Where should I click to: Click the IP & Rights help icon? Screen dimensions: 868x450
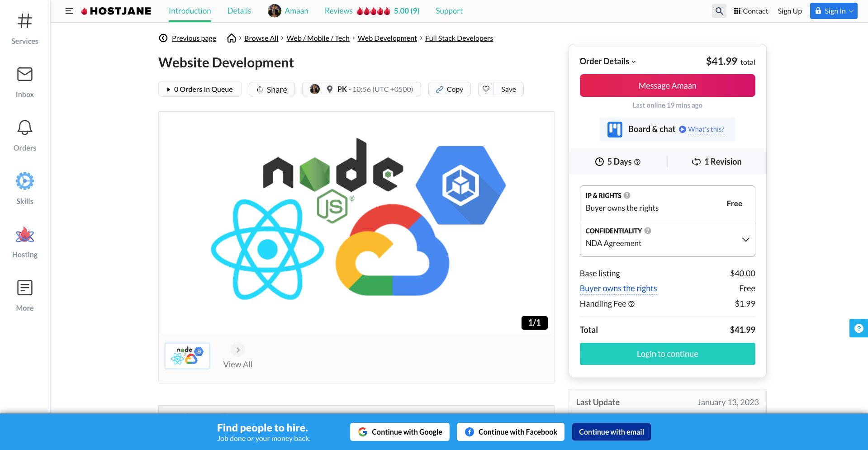click(x=627, y=195)
